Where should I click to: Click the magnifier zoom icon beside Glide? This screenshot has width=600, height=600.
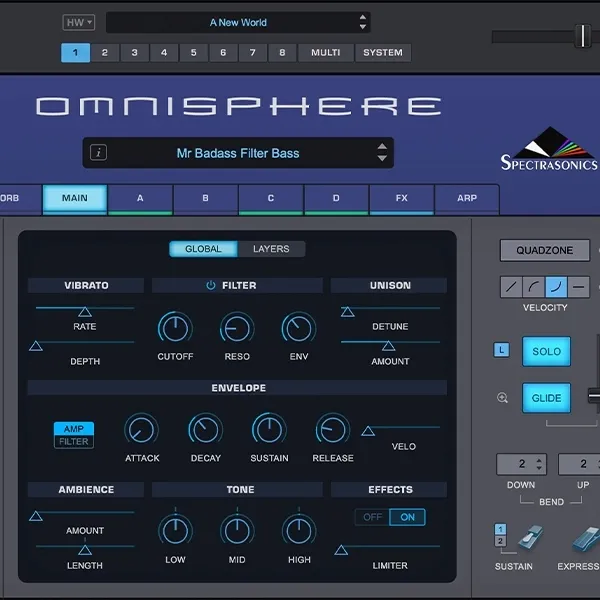[502, 398]
